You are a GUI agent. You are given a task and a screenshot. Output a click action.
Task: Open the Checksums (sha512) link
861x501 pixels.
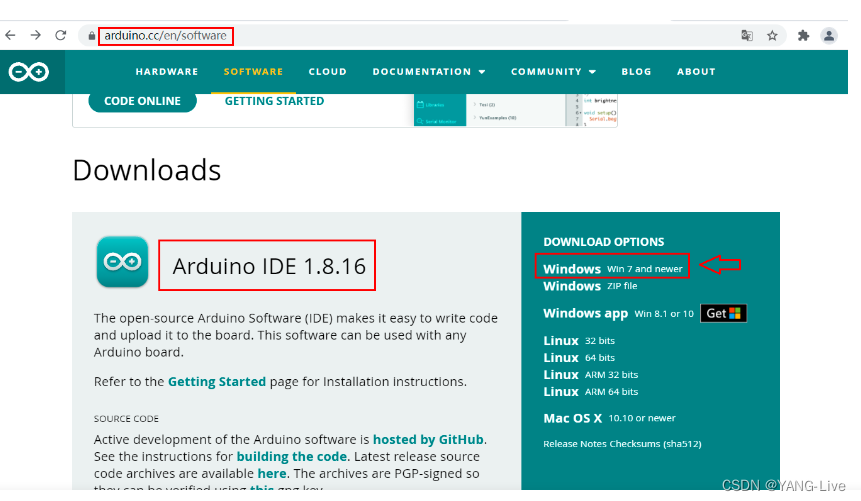point(655,444)
